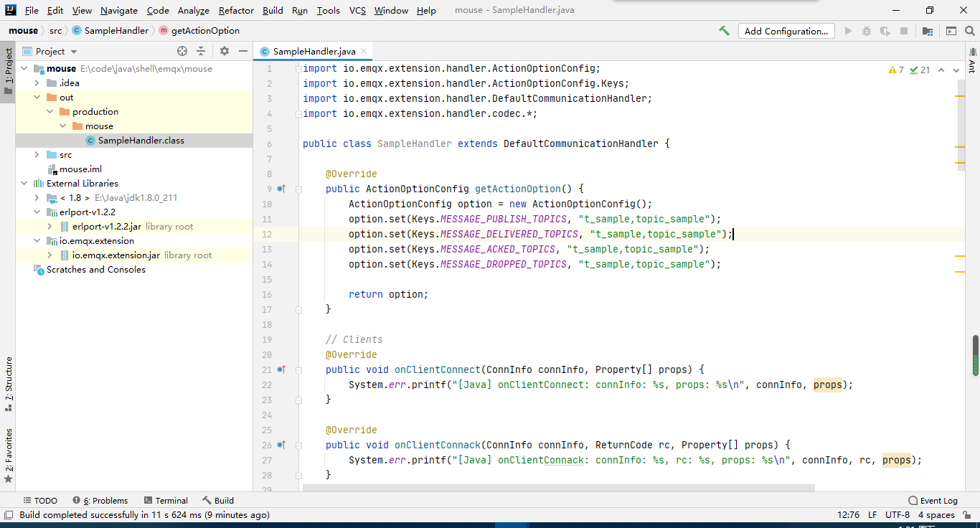Collapse the production folder
980x528 pixels.
click(x=50, y=112)
